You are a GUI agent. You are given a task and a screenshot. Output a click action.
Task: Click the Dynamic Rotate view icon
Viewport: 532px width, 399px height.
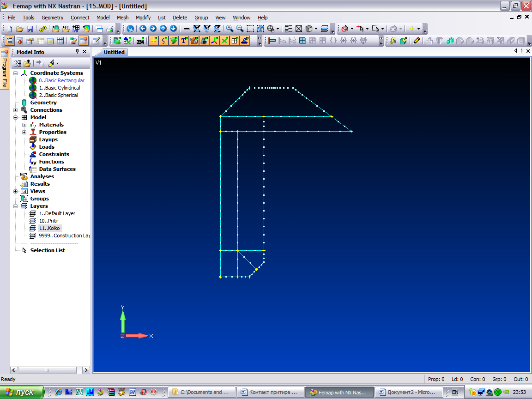pyautogui.click(x=130, y=29)
